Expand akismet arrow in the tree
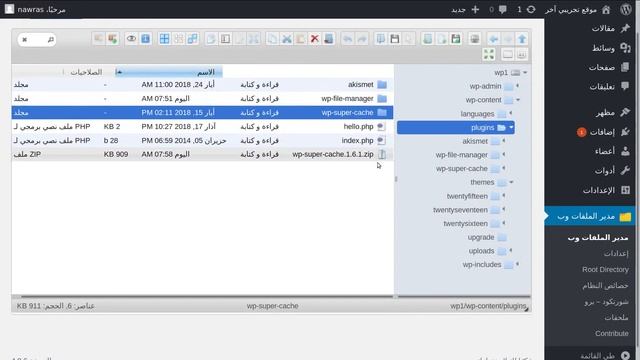Viewport: 640px width, 360px height. [504, 141]
